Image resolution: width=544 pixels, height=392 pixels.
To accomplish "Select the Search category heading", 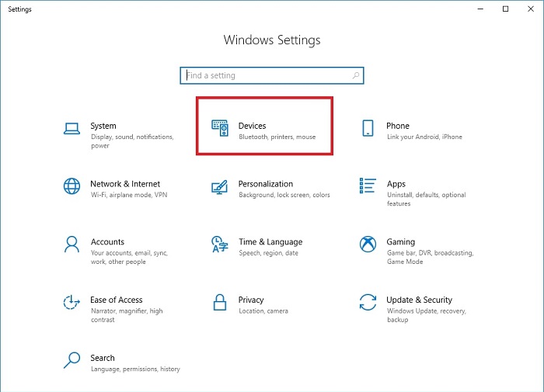I will click(x=103, y=358).
